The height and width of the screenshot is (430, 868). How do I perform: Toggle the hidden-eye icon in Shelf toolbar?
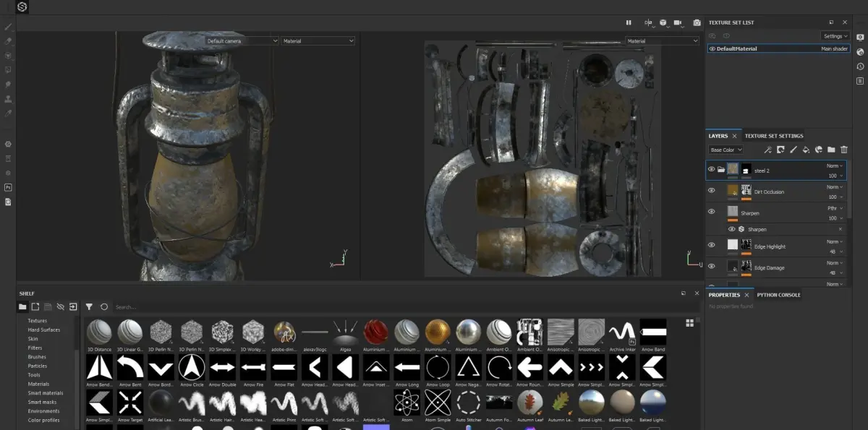coord(60,306)
